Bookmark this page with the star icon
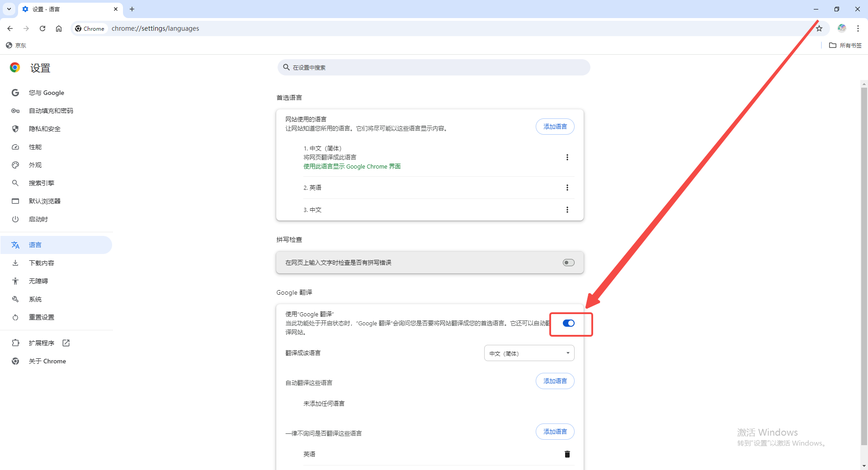This screenshot has width=868, height=470. (819, 28)
